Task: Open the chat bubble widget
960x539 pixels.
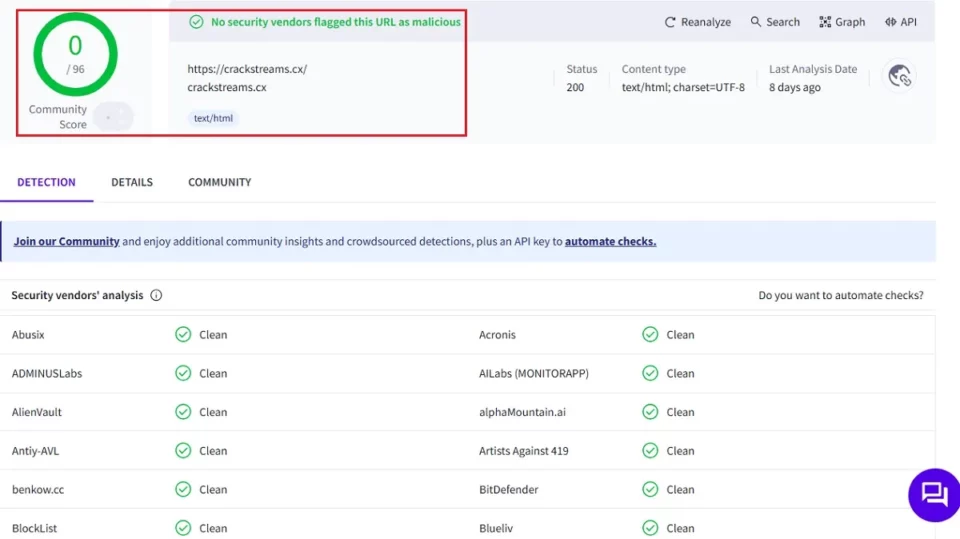Action: tap(934, 495)
